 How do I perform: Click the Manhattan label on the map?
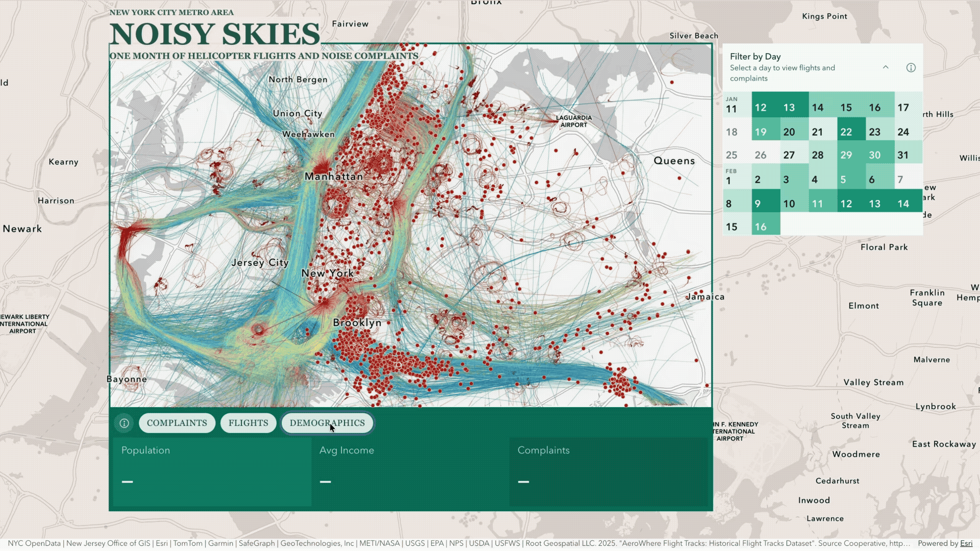[x=334, y=177]
